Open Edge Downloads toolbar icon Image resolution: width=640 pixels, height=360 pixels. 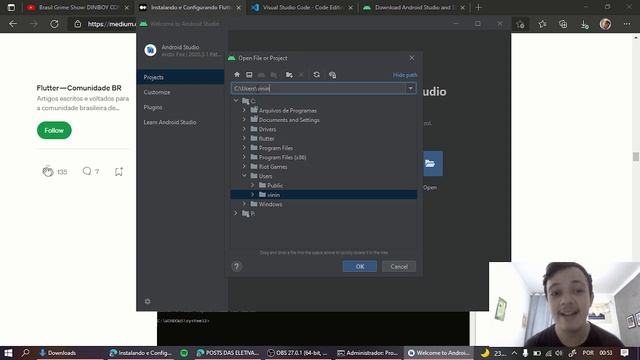[x=584, y=24]
